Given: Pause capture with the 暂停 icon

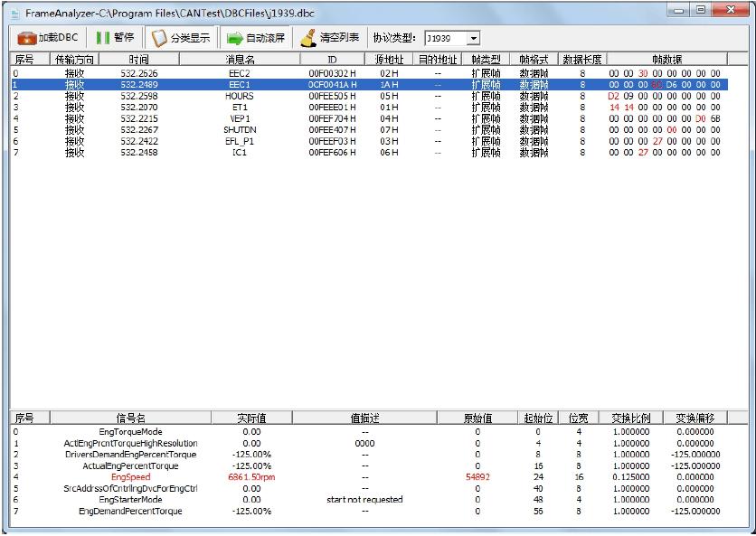Looking at the screenshot, I should [103, 39].
